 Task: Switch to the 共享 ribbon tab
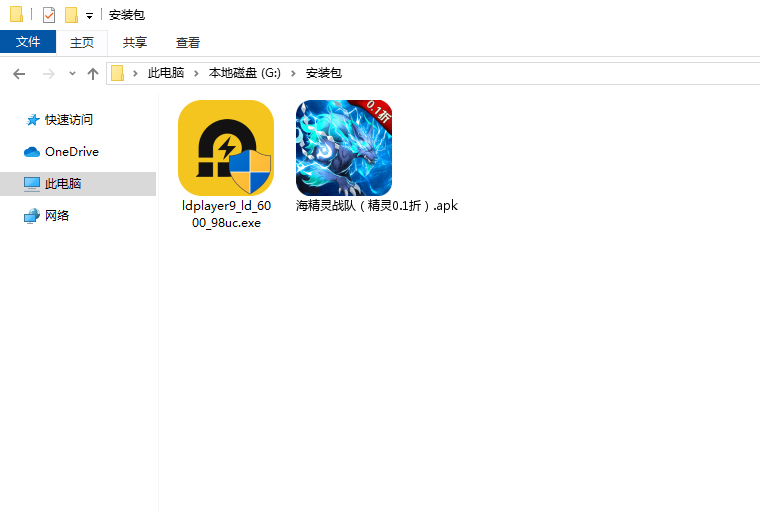(x=135, y=42)
